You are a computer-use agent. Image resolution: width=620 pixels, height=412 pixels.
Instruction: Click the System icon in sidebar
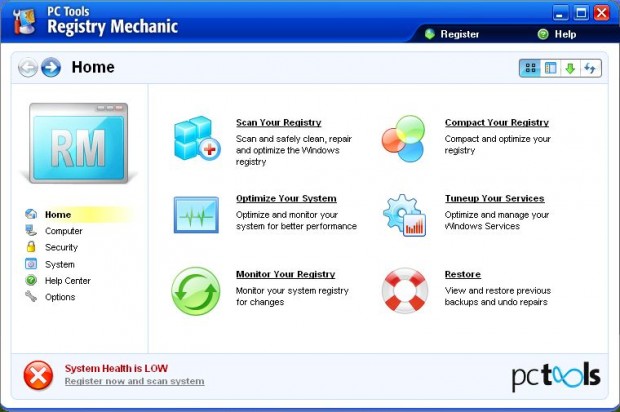tap(31, 264)
